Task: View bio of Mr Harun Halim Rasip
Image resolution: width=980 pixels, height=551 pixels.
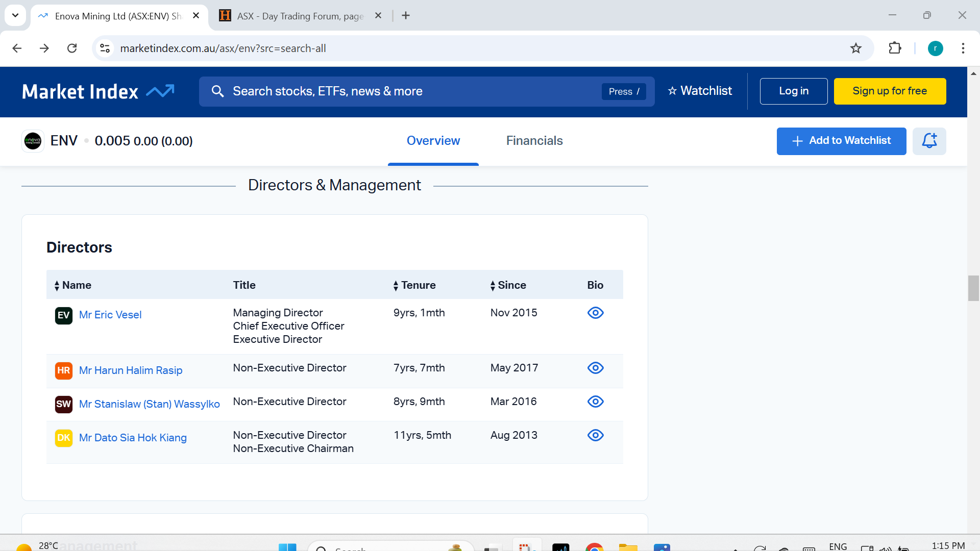Action: (x=595, y=368)
